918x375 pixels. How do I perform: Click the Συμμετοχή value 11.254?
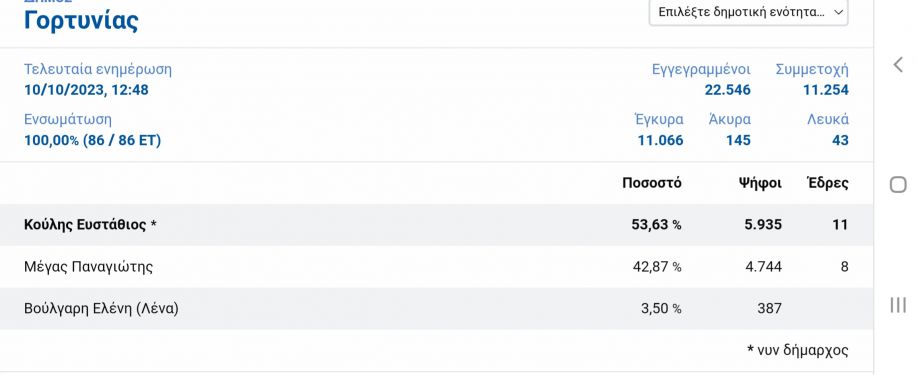coord(825,90)
